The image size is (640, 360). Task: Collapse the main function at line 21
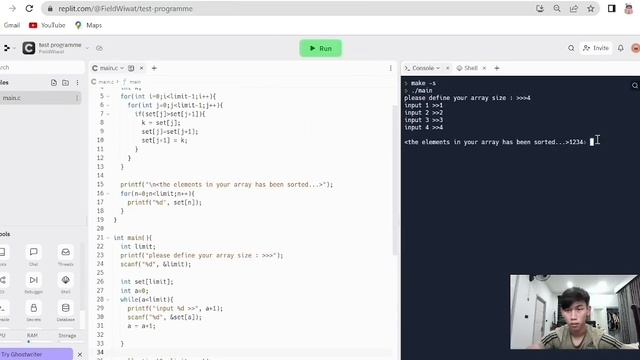pos(108,238)
